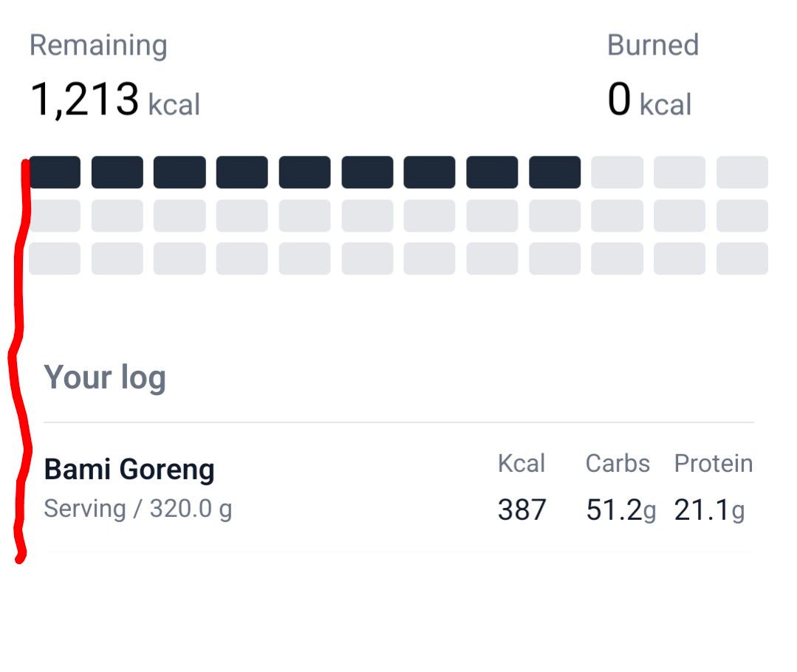This screenshot has width=797, height=672.
Task: Click the Carbs column header
Action: [x=618, y=463]
